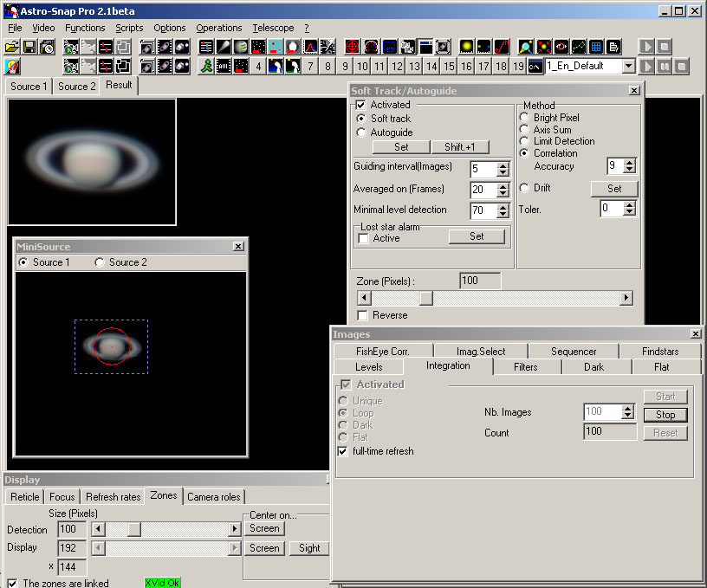Open the Filters tab in Images
Image resolution: width=707 pixels, height=588 pixels.
(526, 367)
